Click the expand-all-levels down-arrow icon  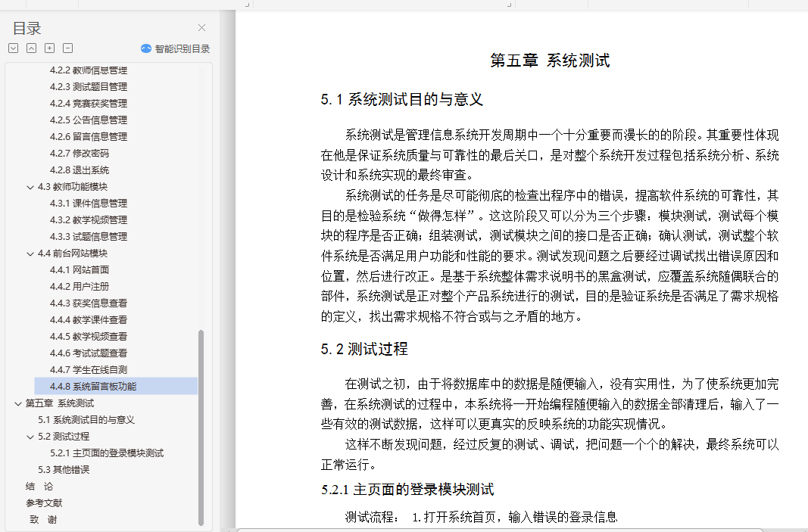point(14,48)
